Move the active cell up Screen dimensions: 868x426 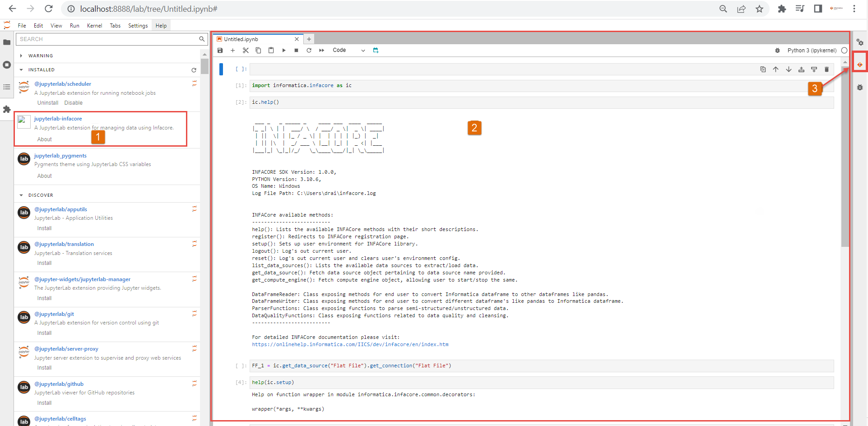(x=775, y=69)
